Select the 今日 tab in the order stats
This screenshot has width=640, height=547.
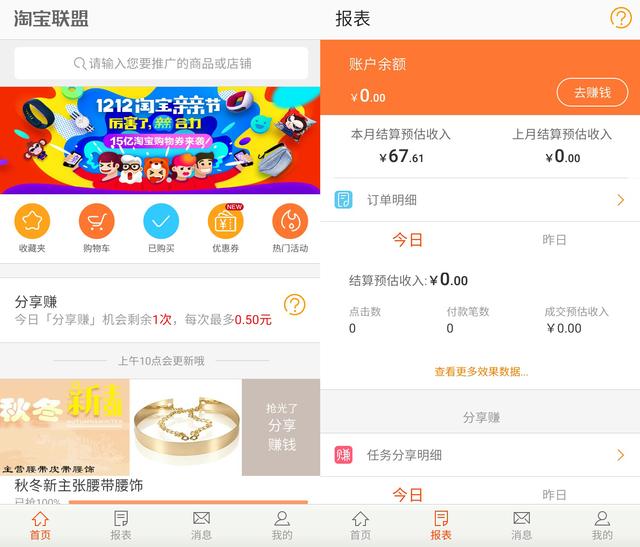click(407, 240)
